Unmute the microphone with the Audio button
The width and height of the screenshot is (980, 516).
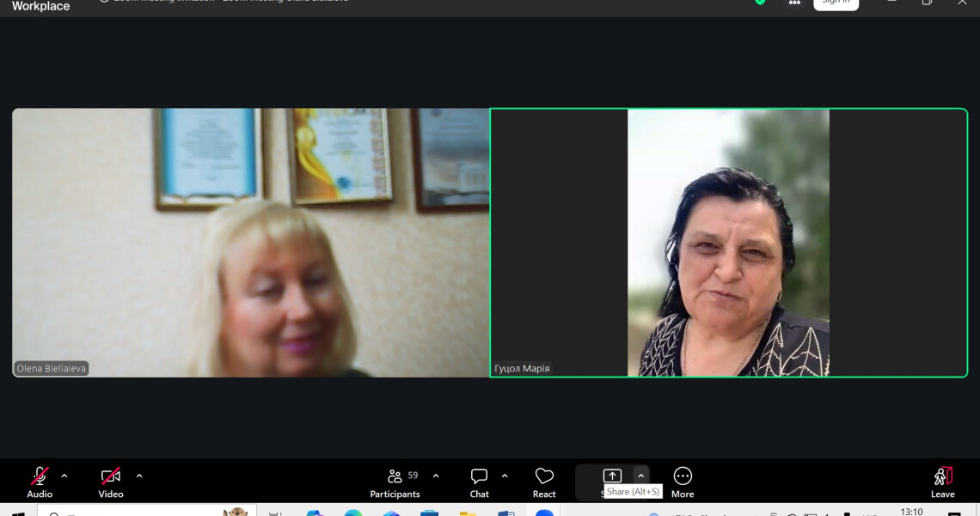40,482
